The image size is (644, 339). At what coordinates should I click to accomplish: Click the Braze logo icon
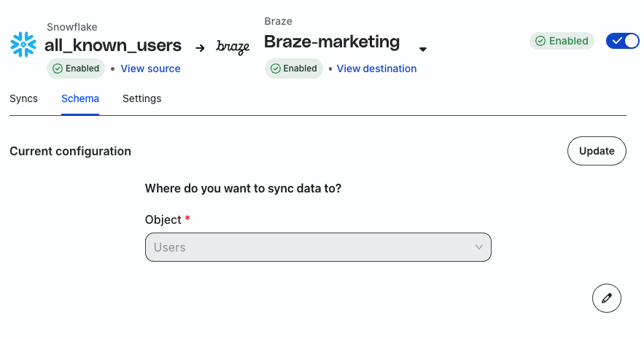click(x=233, y=47)
